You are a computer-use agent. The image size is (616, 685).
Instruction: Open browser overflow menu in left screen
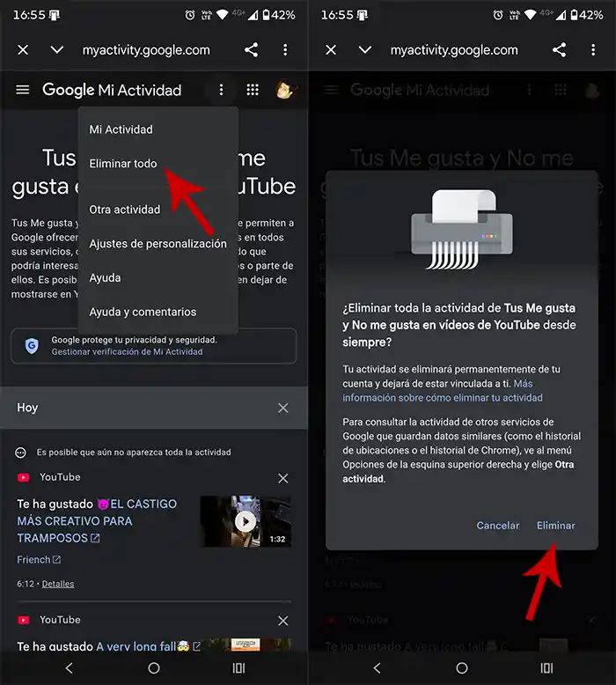click(285, 50)
